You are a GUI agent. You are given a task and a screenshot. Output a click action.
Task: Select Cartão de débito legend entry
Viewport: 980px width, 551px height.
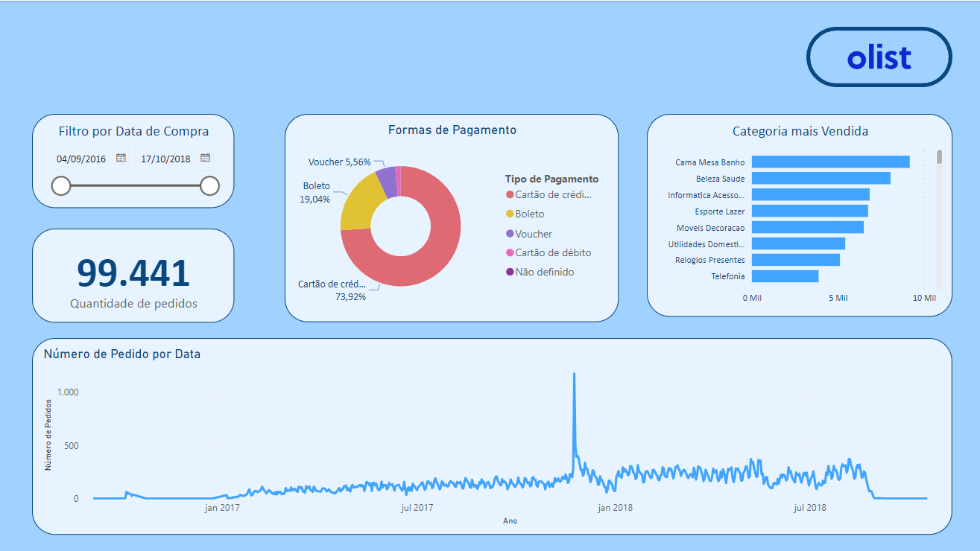point(549,252)
